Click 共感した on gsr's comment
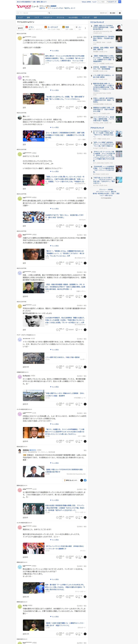The height and width of the screenshot is (644, 138). pos(60,68)
